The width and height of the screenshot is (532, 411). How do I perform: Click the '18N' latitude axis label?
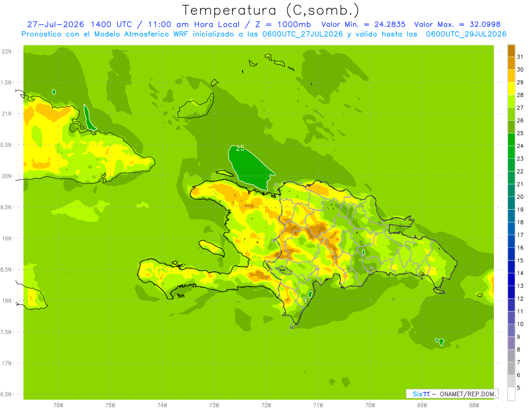coord(8,301)
